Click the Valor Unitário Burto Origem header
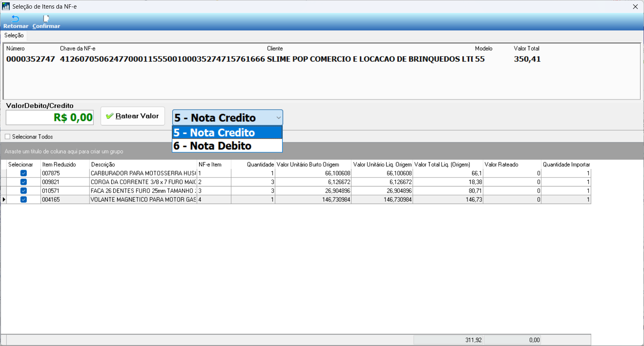The width and height of the screenshot is (644, 346). coord(313,165)
